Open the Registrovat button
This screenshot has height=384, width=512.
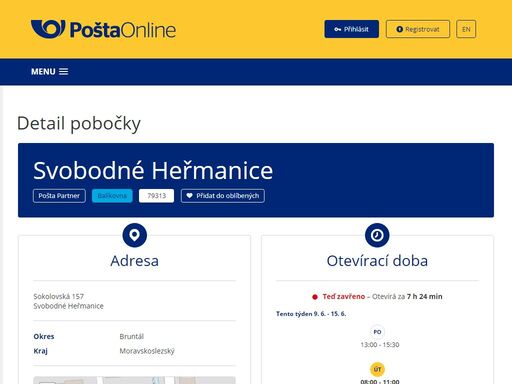pyautogui.click(x=418, y=29)
